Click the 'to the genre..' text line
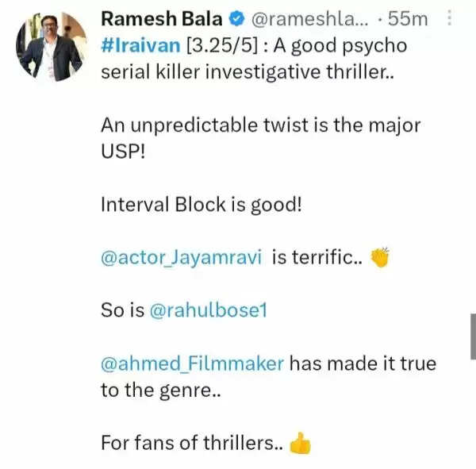Image resolution: width=476 pixels, height=469 pixels. point(159,390)
